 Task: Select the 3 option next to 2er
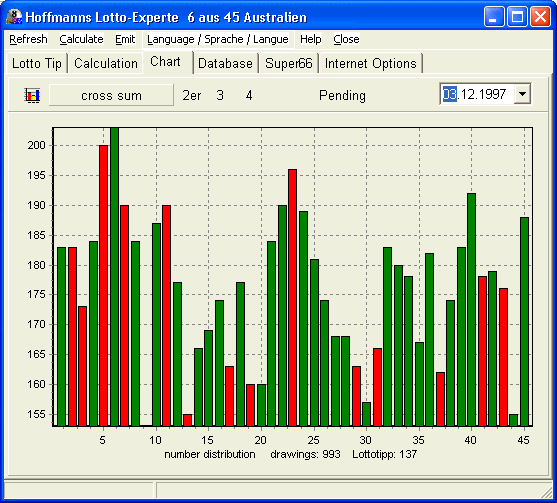pyautogui.click(x=220, y=95)
